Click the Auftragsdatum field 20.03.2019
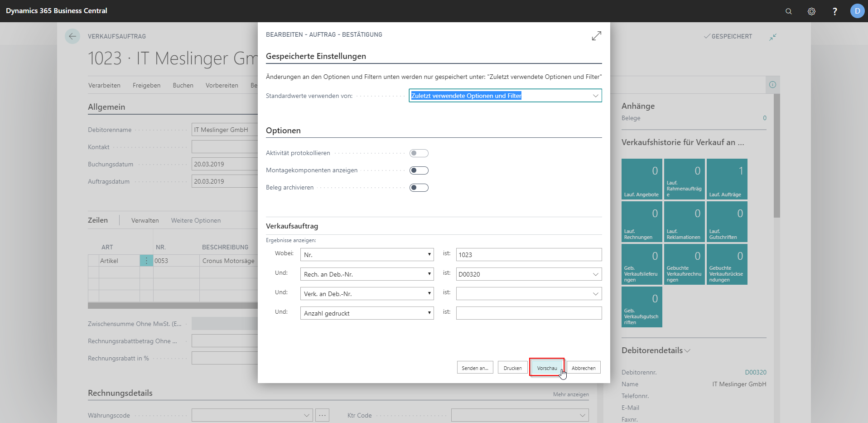Image resolution: width=868 pixels, height=423 pixels. tap(225, 181)
